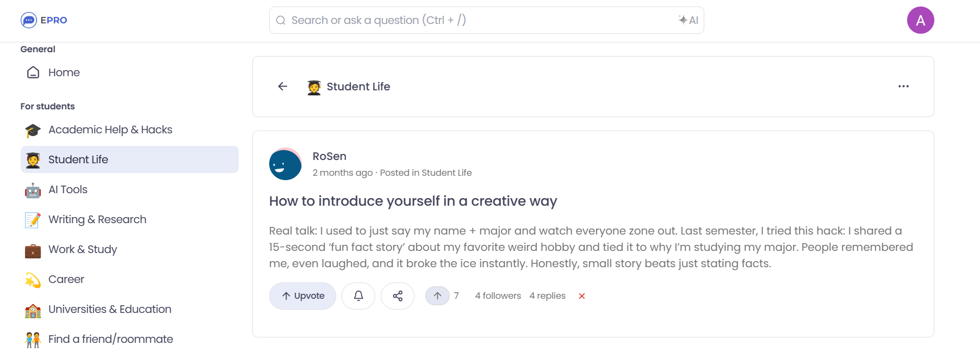Select AI Tools in sidebar

[67, 189]
